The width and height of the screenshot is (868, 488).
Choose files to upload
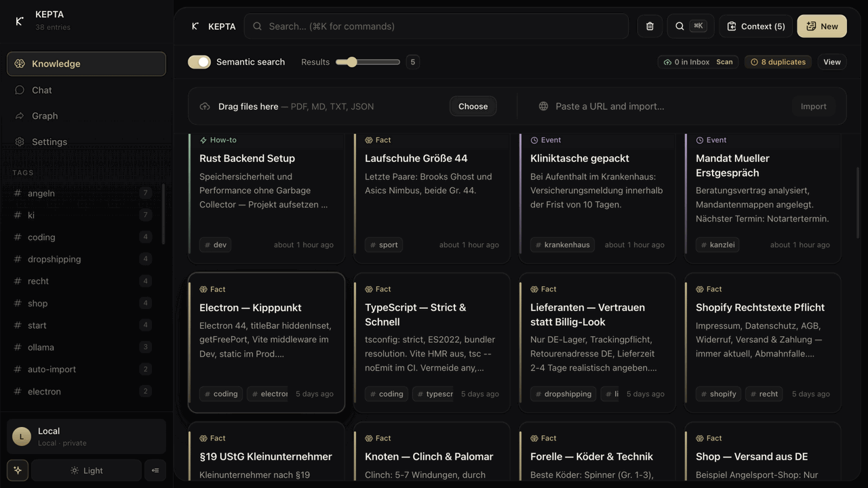point(473,106)
